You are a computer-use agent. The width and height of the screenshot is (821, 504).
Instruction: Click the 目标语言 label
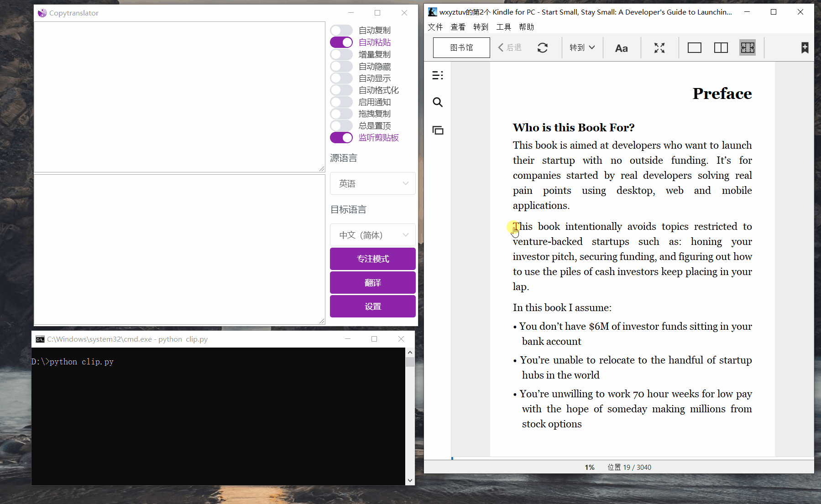coord(348,209)
